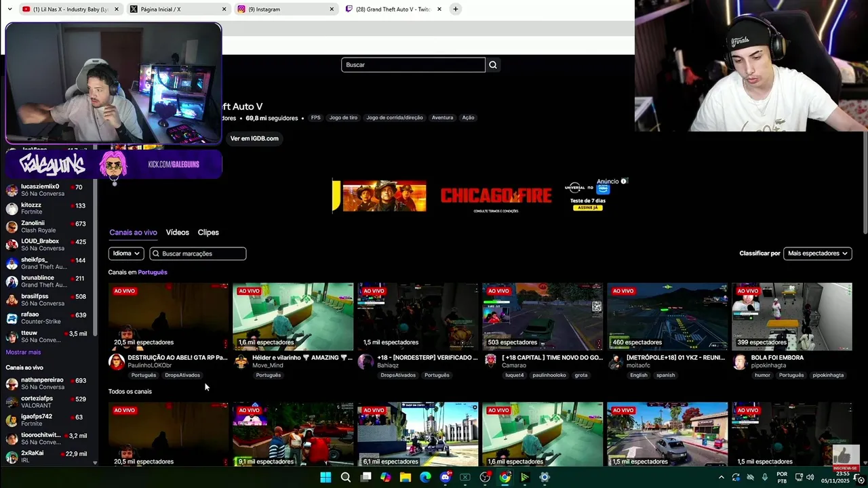The height and width of the screenshot is (488, 868).
Task: Switch to the Lil Nas X Industry Baby tab
Action: (x=71, y=9)
